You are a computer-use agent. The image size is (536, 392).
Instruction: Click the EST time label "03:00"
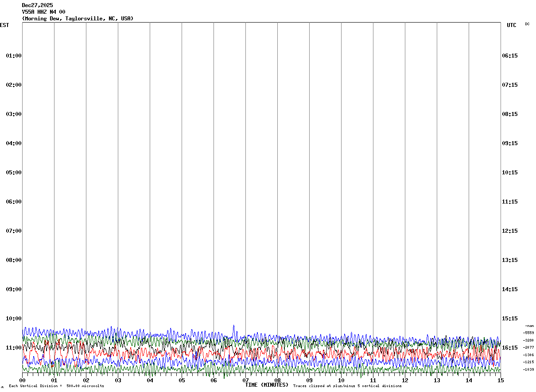coord(14,114)
